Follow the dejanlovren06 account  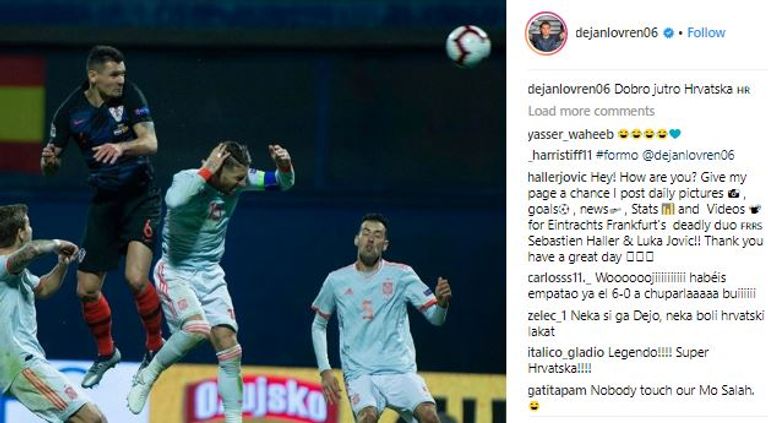pos(706,33)
